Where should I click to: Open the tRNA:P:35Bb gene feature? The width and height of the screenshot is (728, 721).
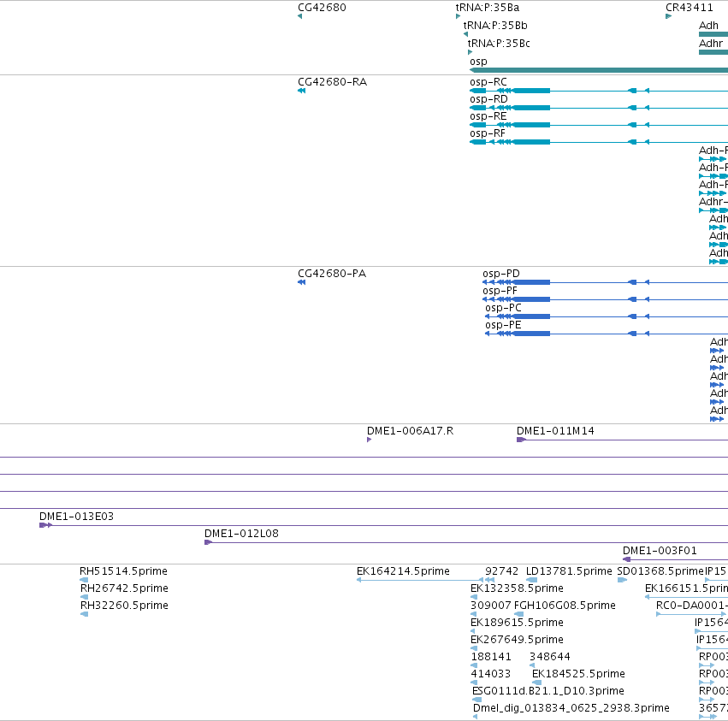465,34
